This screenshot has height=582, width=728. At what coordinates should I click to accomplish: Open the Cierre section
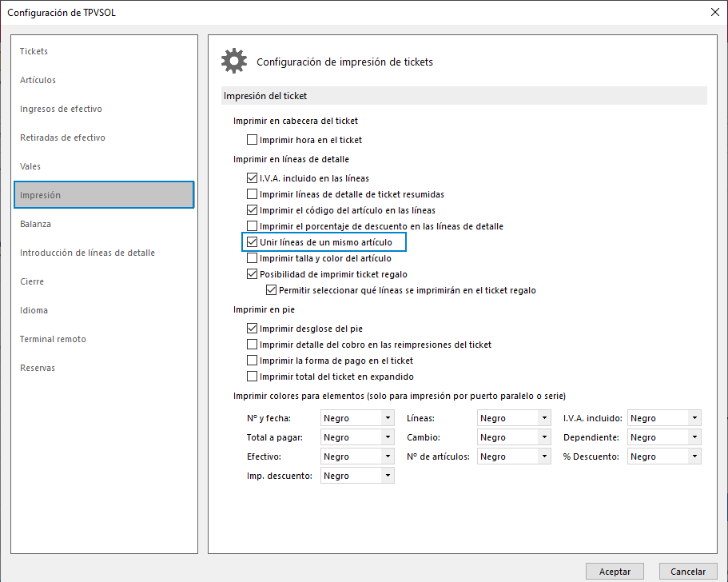pyautogui.click(x=104, y=281)
